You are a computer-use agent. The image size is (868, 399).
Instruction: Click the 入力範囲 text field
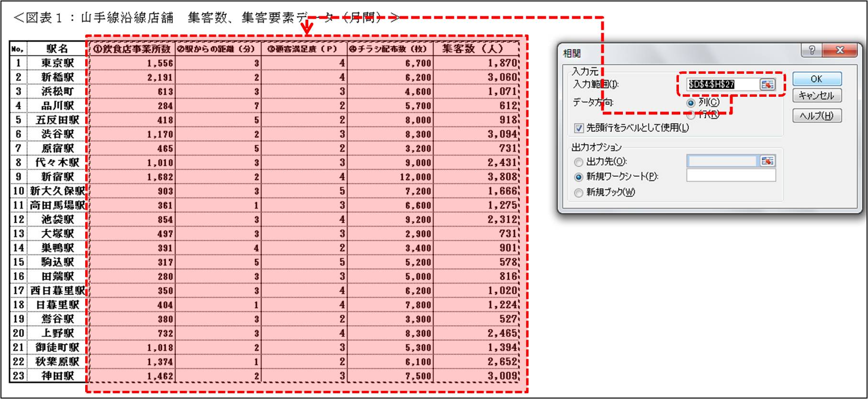pos(722,85)
